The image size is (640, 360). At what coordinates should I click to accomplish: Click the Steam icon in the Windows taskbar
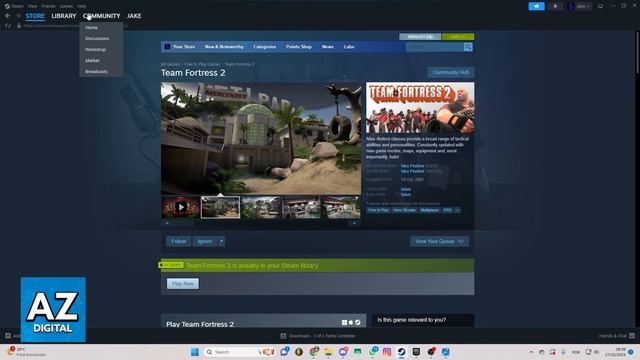click(x=402, y=352)
